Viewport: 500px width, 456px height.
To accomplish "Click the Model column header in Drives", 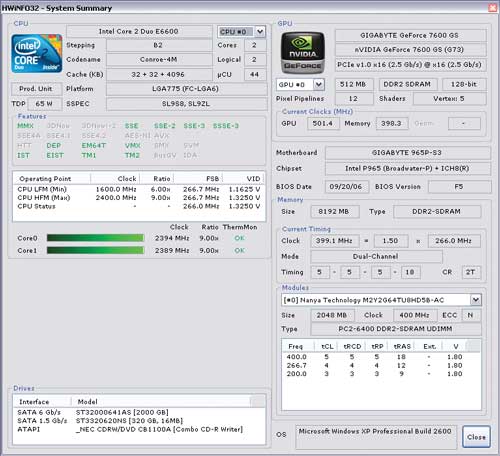I will tap(161, 402).
